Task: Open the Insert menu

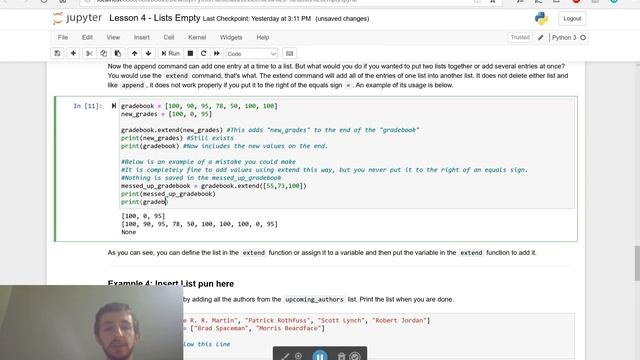Action: 142,38
